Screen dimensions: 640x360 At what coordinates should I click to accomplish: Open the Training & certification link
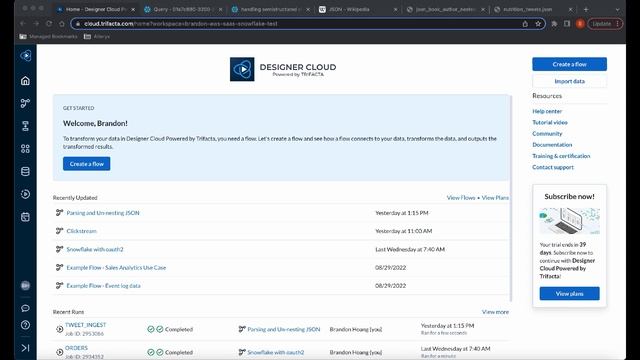tap(561, 156)
